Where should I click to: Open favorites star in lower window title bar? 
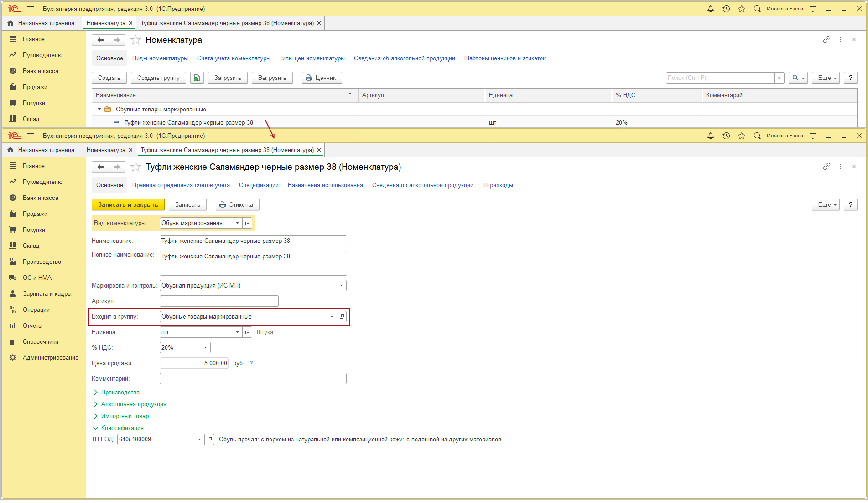click(742, 136)
